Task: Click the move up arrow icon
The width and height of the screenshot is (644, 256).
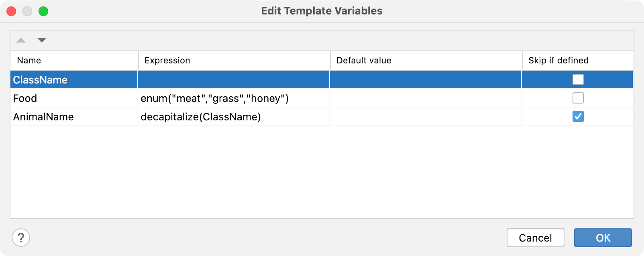Action: coord(21,40)
